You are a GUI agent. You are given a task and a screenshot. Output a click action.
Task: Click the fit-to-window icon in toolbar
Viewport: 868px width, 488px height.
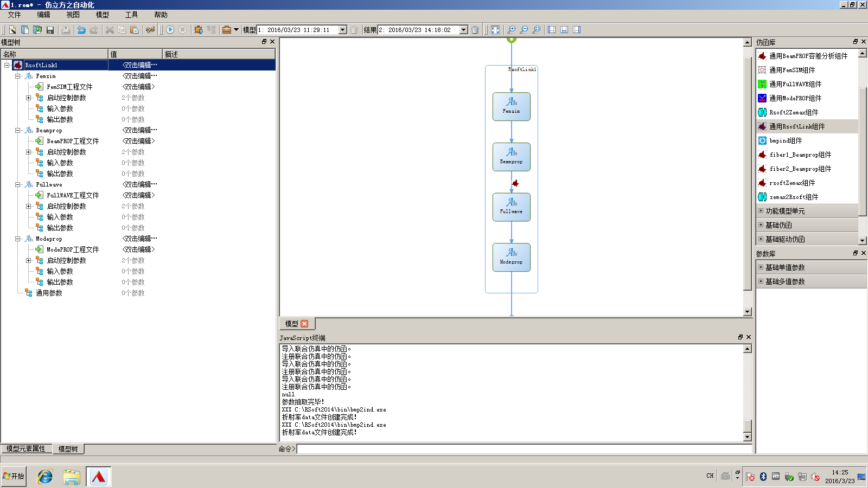pos(495,30)
